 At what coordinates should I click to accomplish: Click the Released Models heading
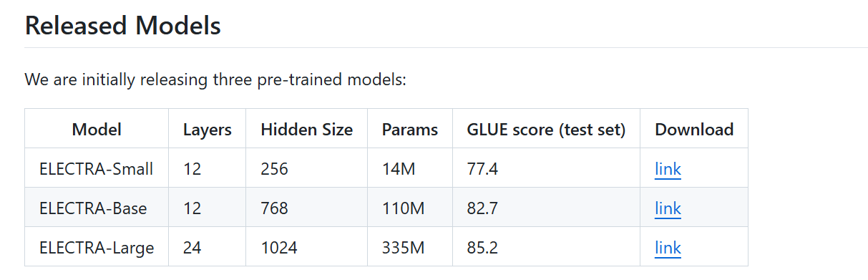coord(122,26)
